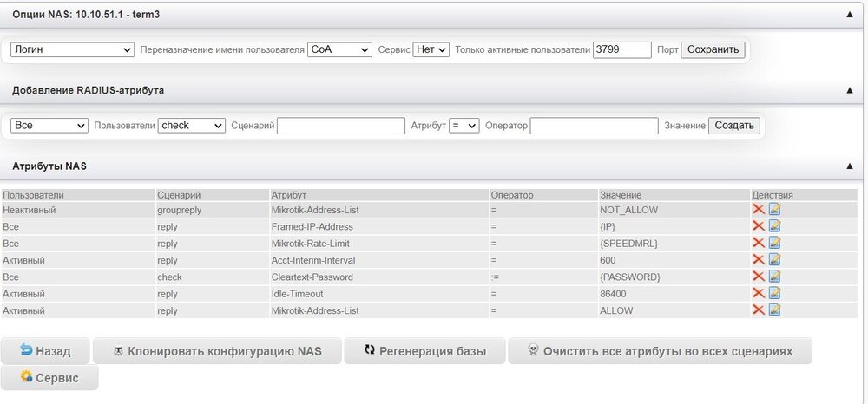Edit the Acct-Interim-Interval attribute

pyautogui.click(x=774, y=259)
